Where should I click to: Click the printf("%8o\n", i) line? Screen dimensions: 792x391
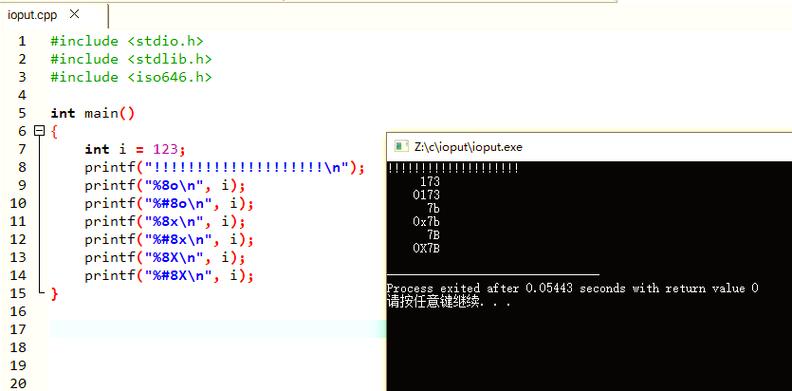[165, 185]
